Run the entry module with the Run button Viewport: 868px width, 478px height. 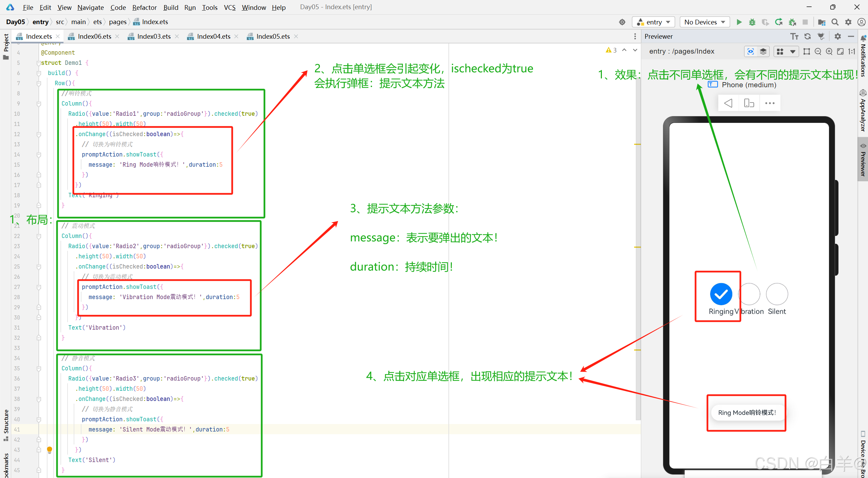point(739,22)
